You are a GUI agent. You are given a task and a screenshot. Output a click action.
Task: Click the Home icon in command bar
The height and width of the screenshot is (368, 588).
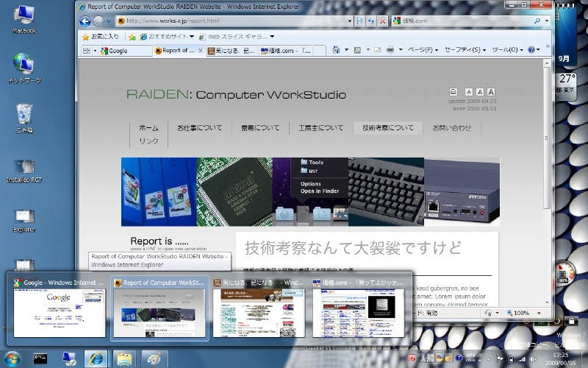[336, 49]
